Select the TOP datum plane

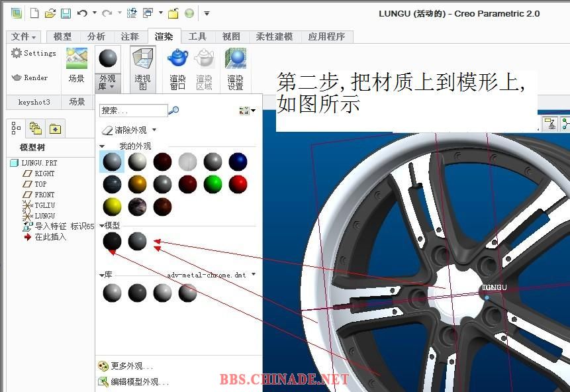click(35, 184)
